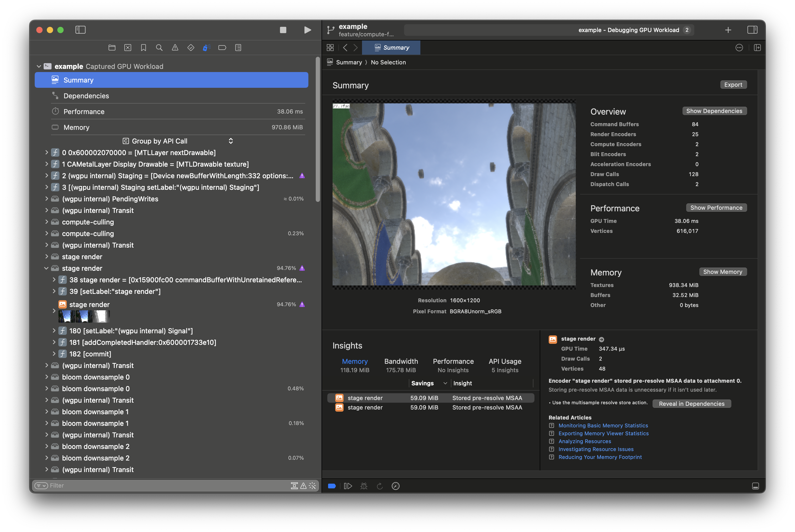The height and width of the screenshot is (532, 795).
Task: Select the Performance insights tab
Action: click(x=453, y=365)
